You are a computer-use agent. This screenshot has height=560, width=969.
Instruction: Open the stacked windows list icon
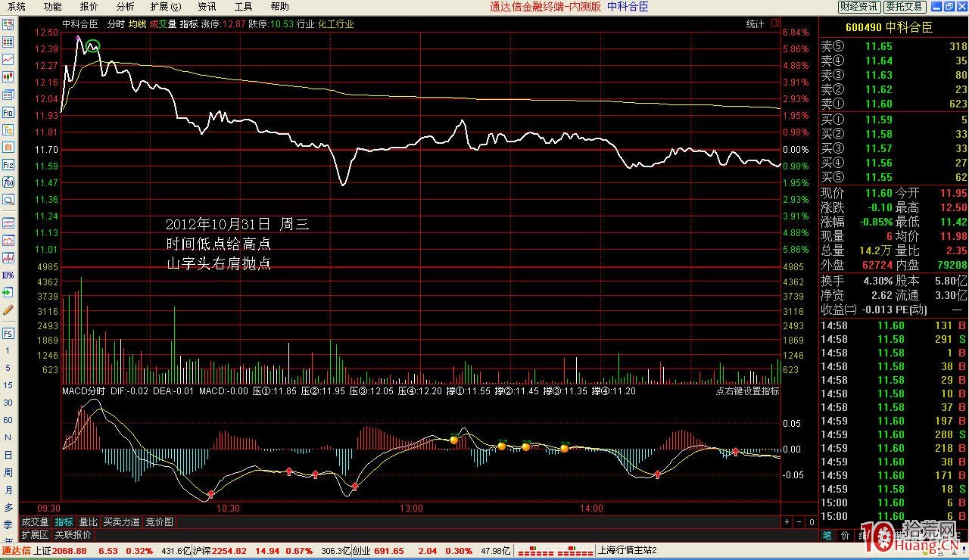(8, 95)
